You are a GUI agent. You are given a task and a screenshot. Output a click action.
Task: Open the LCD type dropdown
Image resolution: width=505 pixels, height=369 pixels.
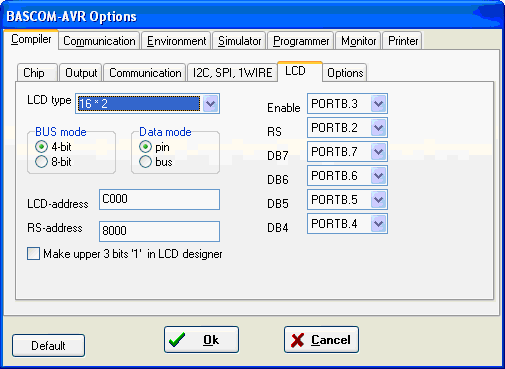[211, 104]
